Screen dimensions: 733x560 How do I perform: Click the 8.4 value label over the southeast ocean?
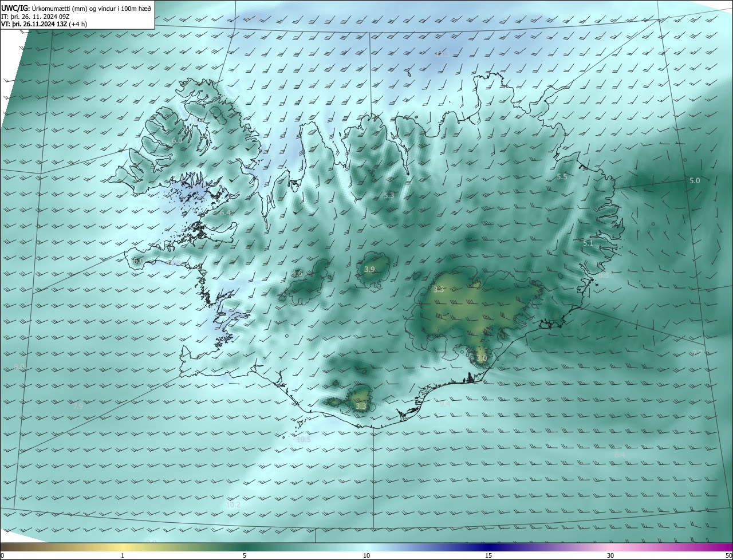click(x=620, y=455)
